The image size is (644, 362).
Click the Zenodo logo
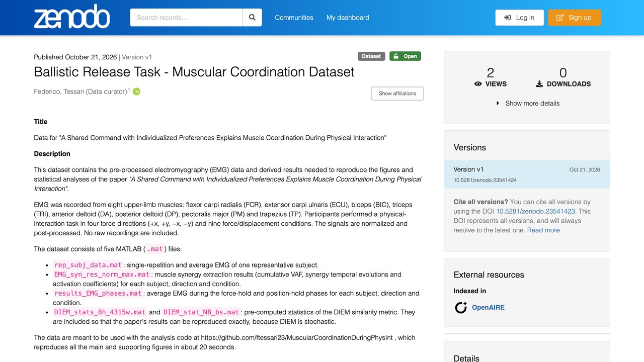coord(72,17)
